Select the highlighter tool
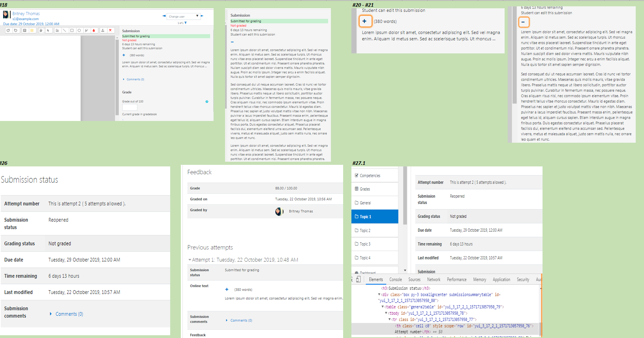Viewport: 644px width, 338px height. click(87, 30)
